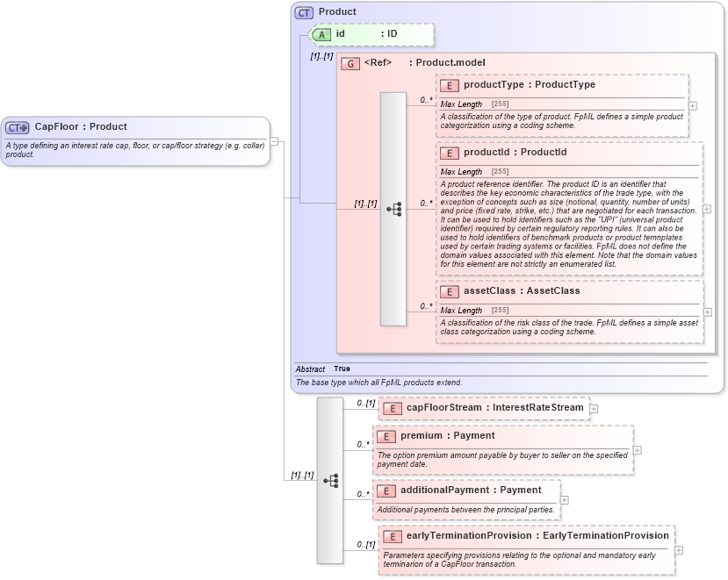
Task: Click the sequence compositor icon inside Product.model
Action: 394,209
